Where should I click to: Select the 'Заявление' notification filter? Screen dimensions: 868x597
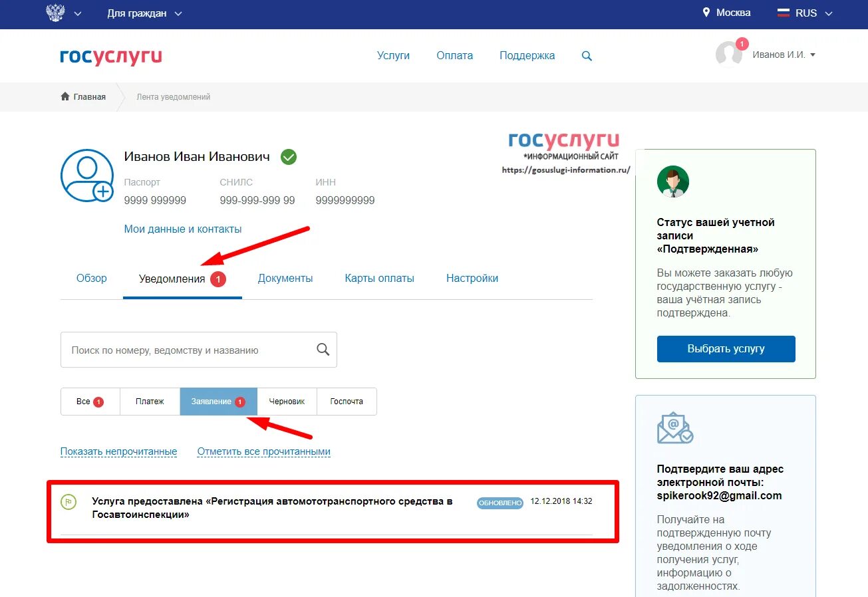point(218,402)
